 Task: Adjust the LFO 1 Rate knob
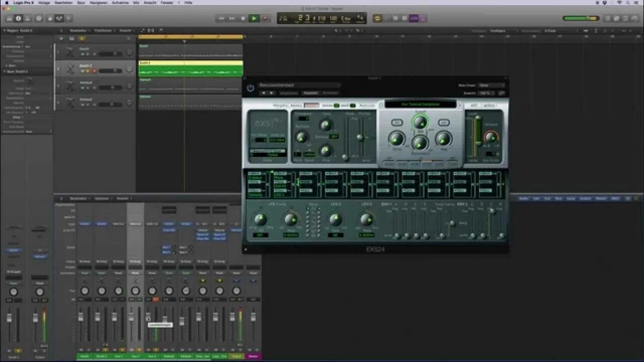point(291,219)
